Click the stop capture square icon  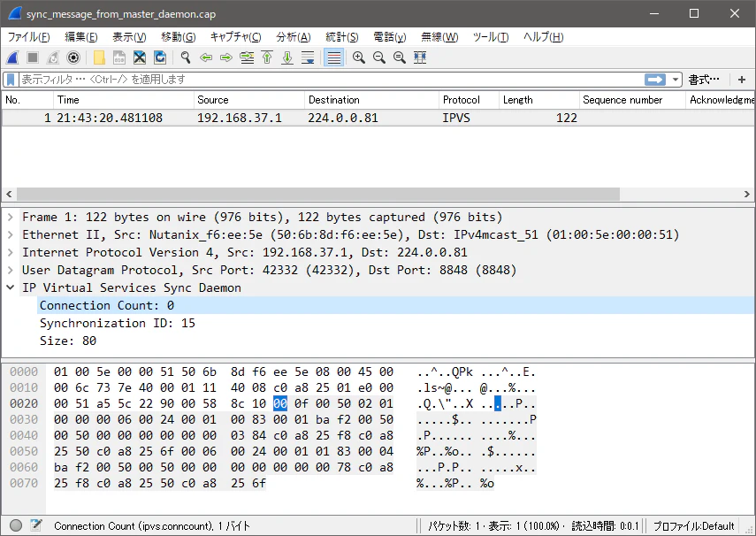click(33, 57)
